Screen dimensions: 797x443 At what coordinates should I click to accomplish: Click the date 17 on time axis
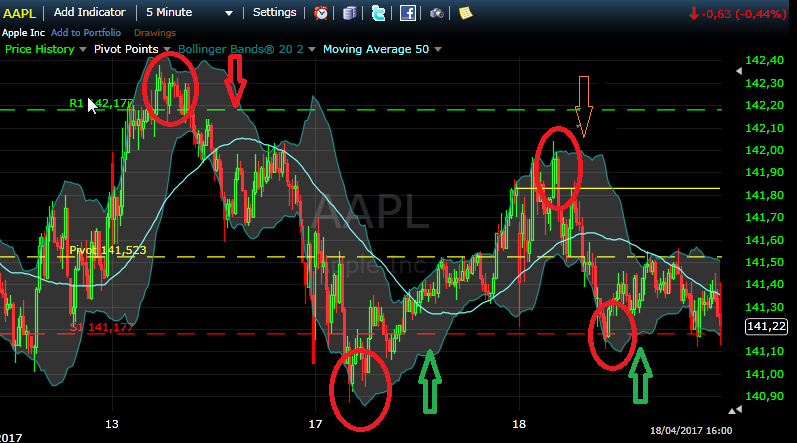point(315,424)
